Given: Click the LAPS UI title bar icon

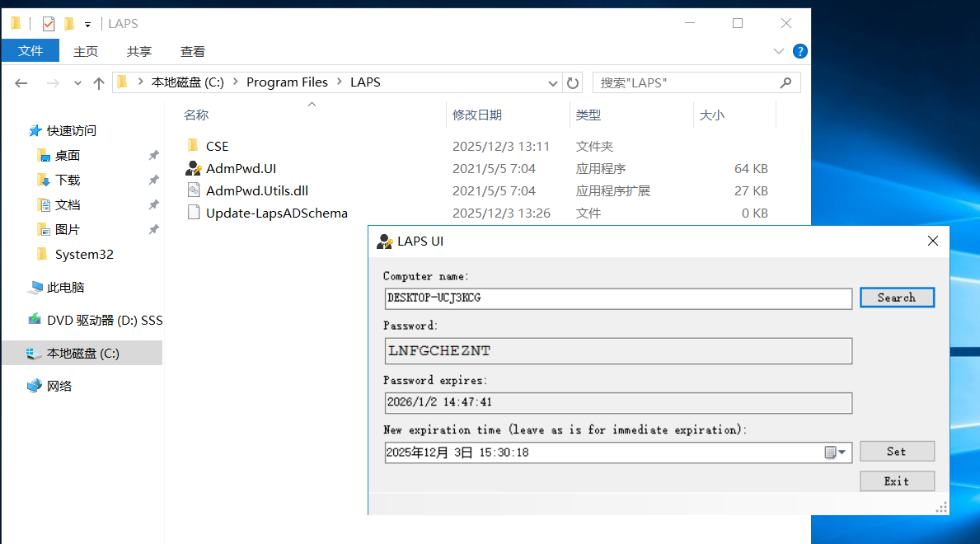Looking at the screenshot, I should pyautogui.click(x=384, y=242).
